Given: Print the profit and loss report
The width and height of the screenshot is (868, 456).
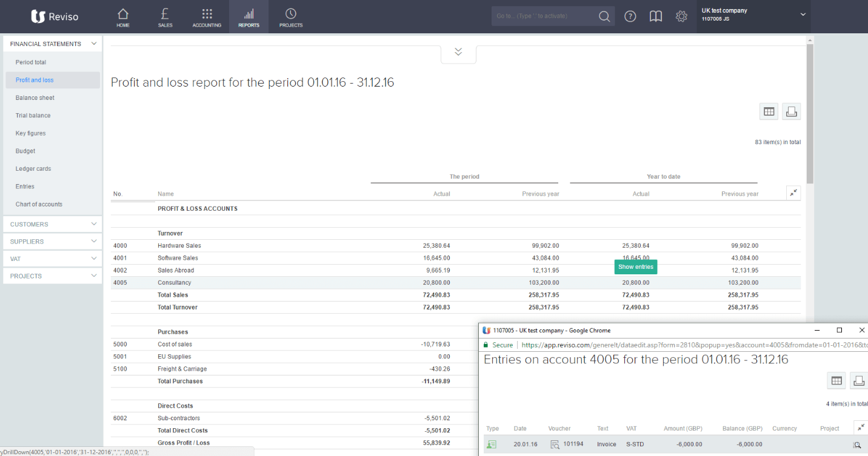Looking at the screenshot, I should [791, 111].
